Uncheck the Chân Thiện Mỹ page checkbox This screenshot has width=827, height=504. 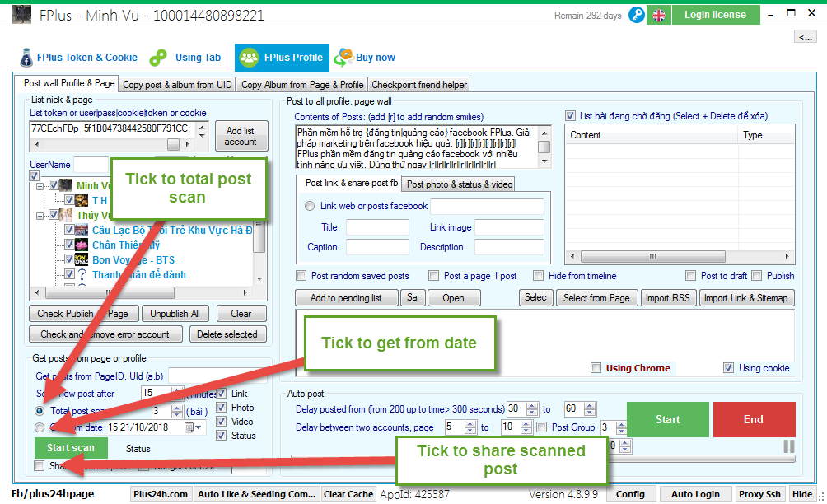click(69, 244)
